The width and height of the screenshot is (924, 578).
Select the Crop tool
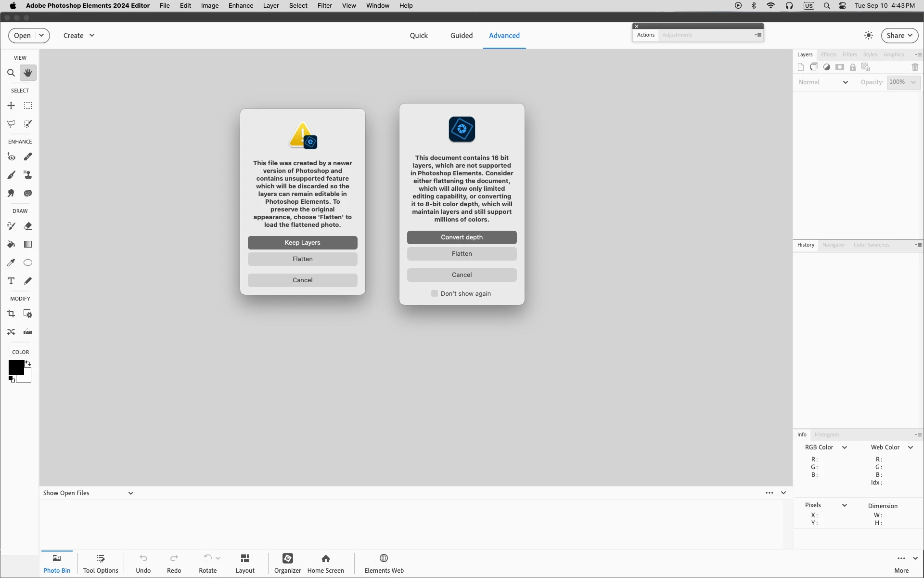coord(11,314)
